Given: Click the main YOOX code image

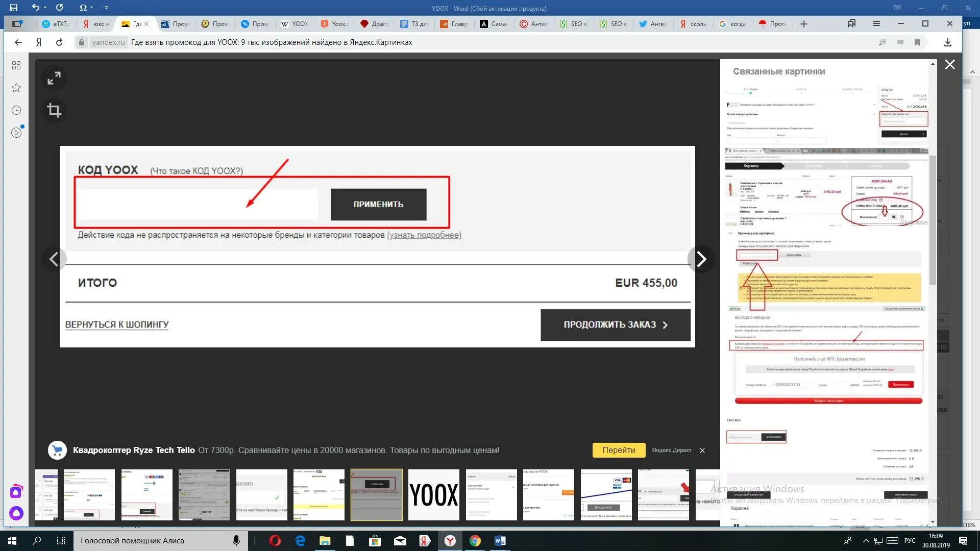Looking at the screenshot, I should click(x=377, y=247).
